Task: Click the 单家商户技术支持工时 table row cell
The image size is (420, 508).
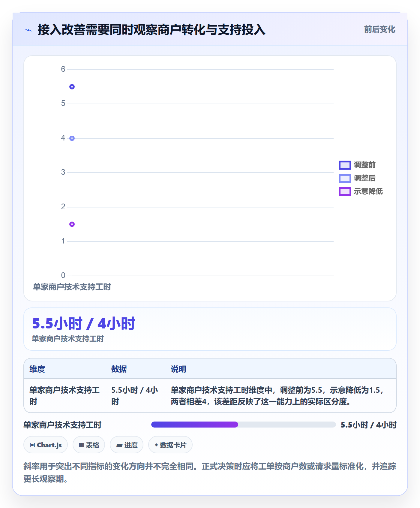Action: tap(64, 396)
